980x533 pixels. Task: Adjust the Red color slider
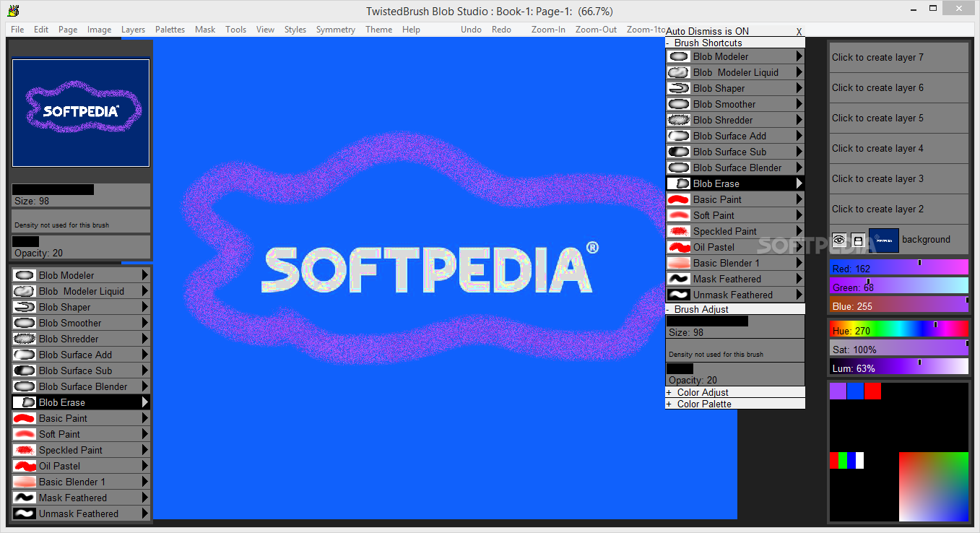(898, 268)
